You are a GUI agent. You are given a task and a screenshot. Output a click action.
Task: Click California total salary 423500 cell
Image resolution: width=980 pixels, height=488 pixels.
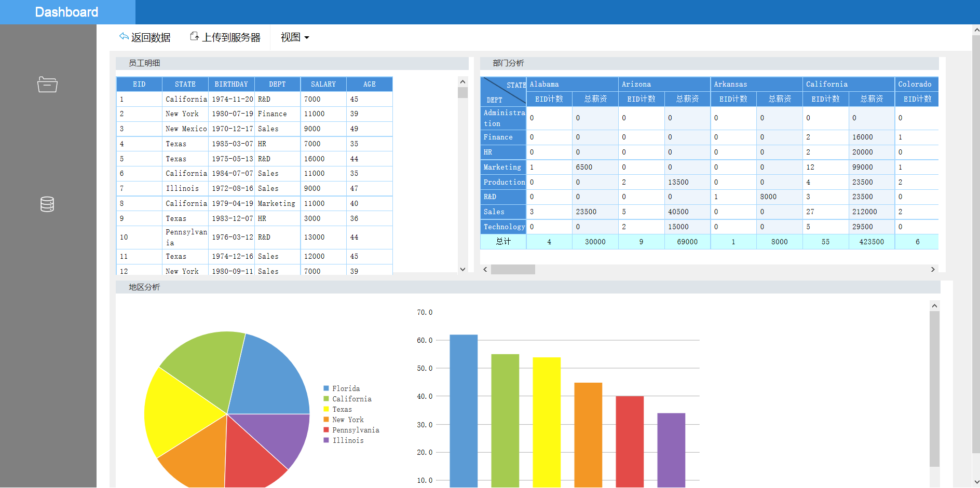click(872, 242)
